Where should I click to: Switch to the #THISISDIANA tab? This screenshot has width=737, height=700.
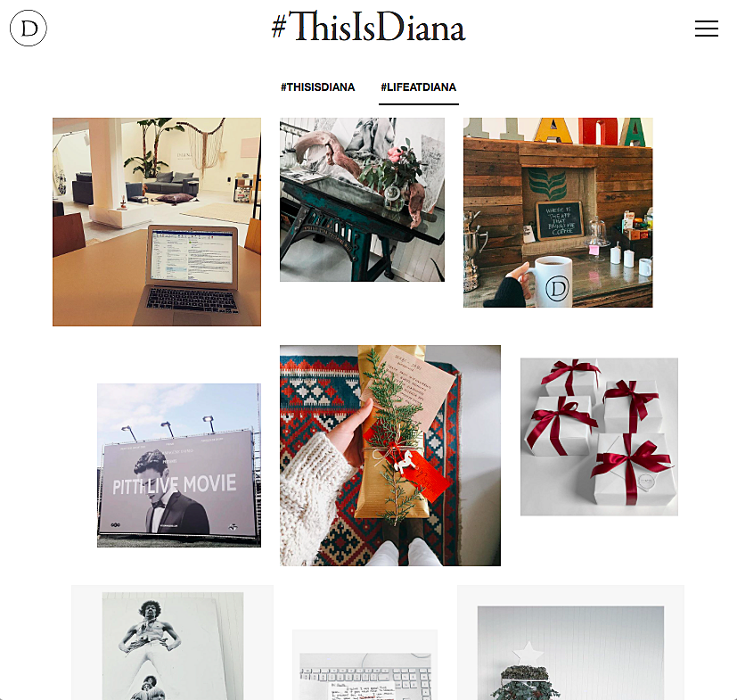pyautogui.click(x=318, y=87)
